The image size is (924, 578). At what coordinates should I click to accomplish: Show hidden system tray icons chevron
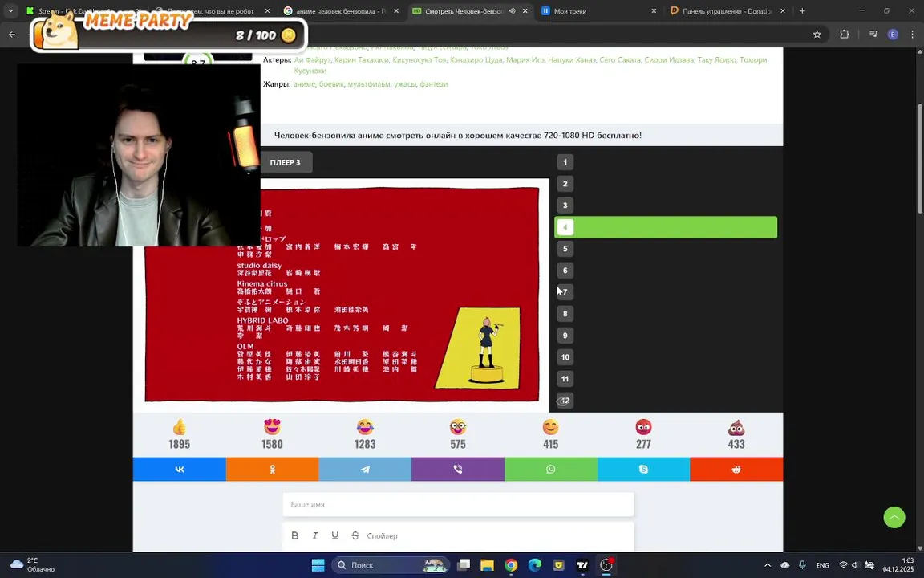pos(768,565)
